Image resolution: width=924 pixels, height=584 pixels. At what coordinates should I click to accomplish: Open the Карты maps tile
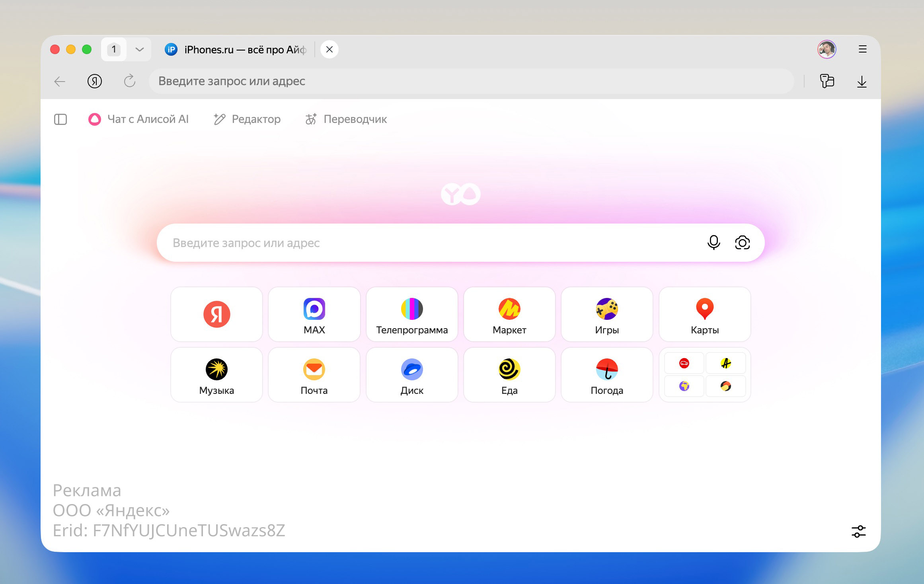point(704,314)
